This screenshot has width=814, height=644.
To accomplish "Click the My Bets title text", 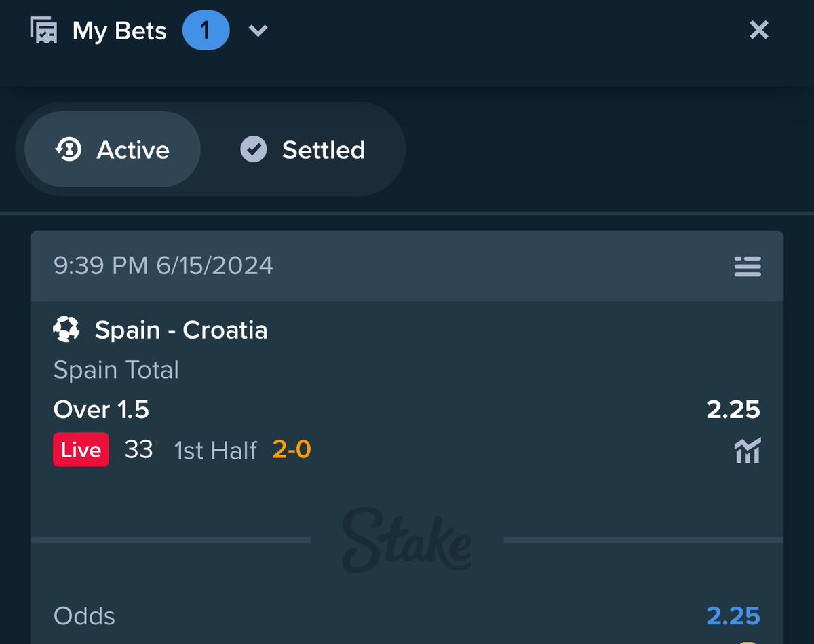I will point(119,31).
